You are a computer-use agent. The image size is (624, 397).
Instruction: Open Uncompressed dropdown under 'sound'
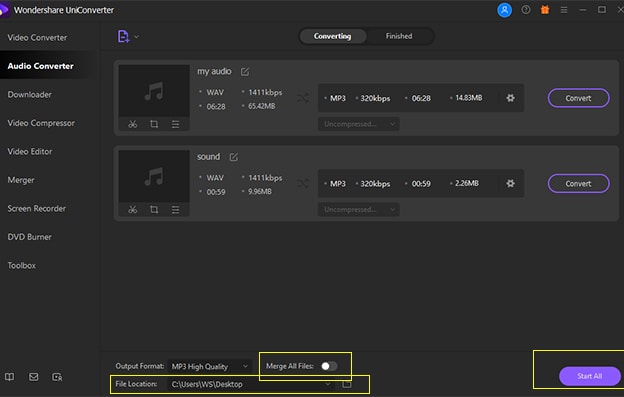[x=359, y=209]
